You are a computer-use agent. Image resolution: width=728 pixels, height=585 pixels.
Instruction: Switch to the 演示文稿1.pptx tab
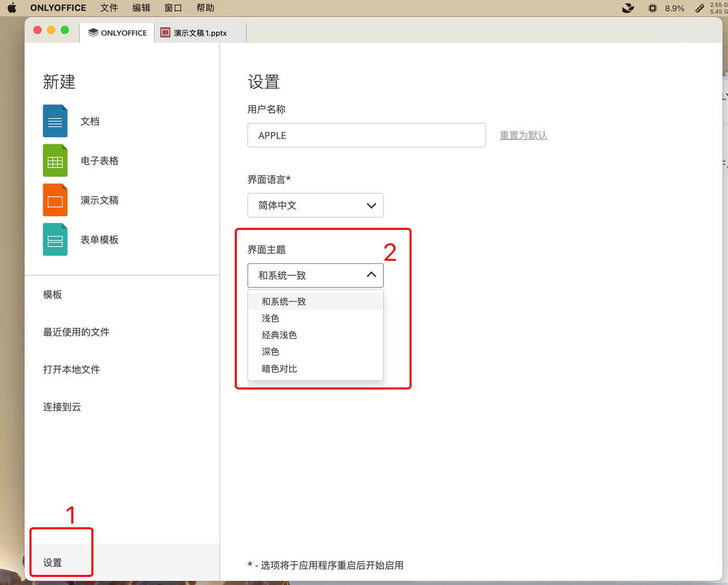click(x=200, y=33)
